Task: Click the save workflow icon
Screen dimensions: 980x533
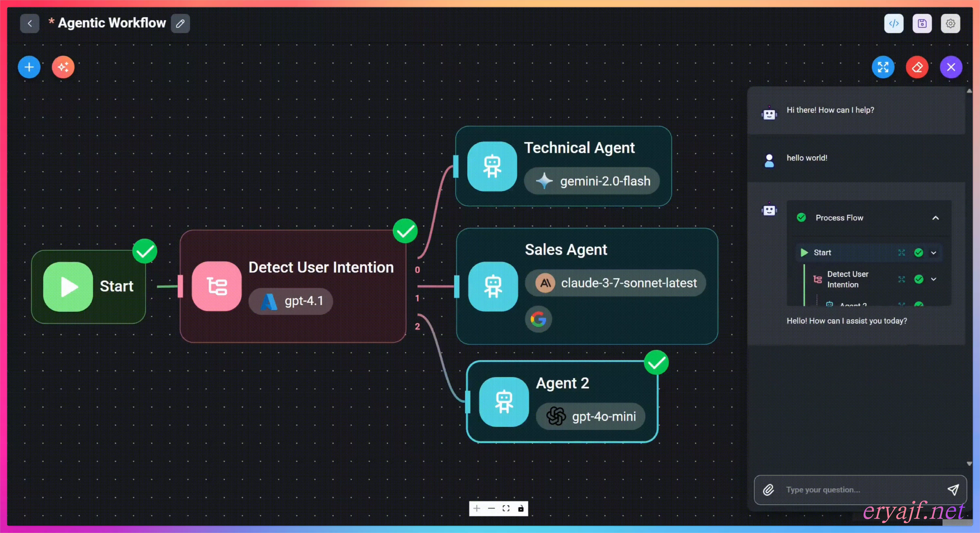Action: click(x=922, y=24)
